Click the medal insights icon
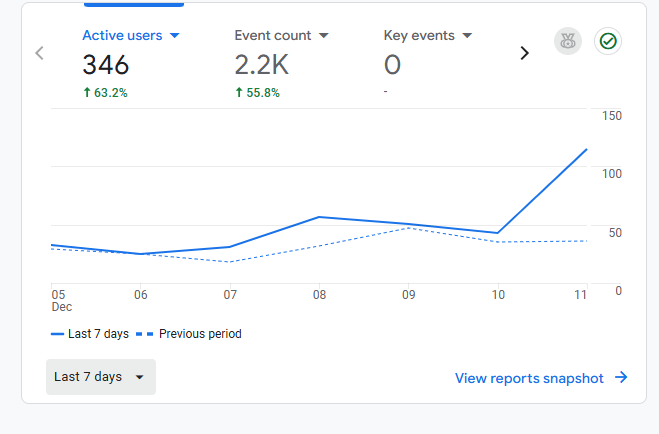Screen dimensions: 659x434 (x=568, y=41)
